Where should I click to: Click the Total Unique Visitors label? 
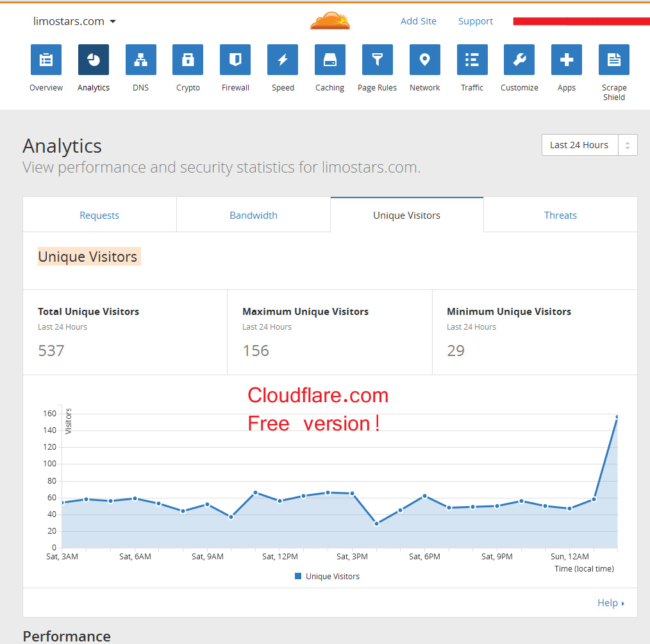tap(88, 312)
